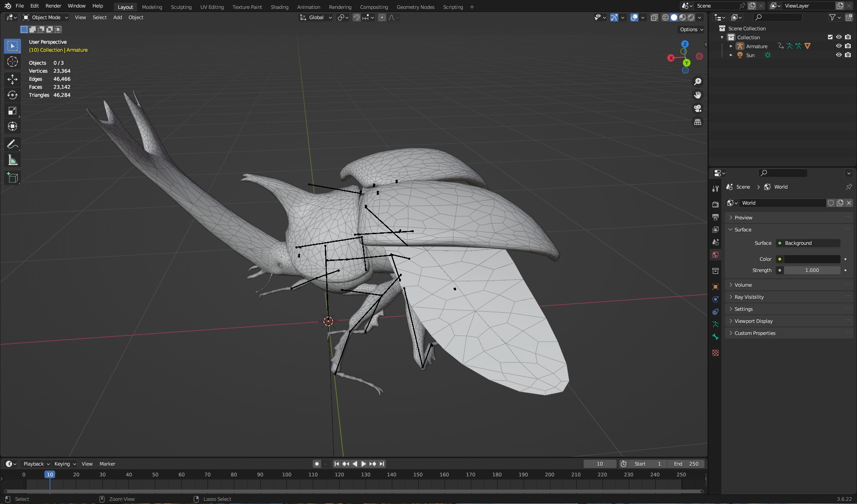
Task: Select the Rotate tool in toolbar
Action: click(x=12, y=95)
